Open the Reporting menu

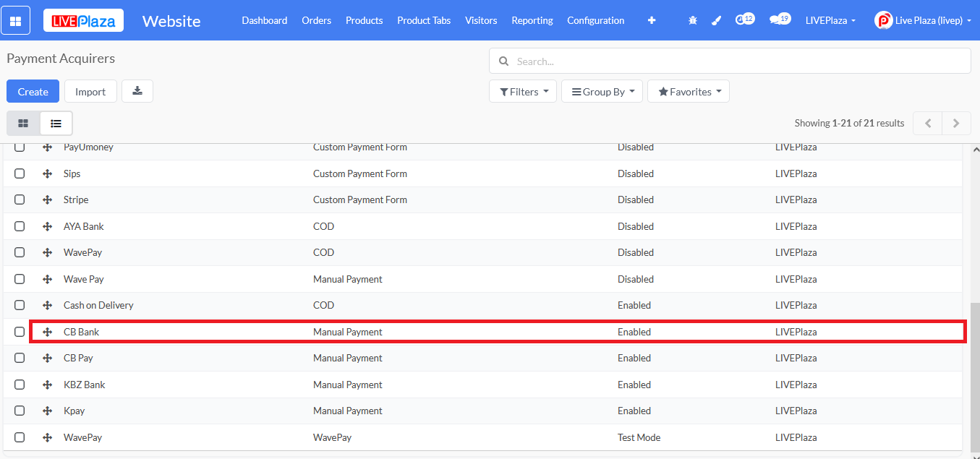(x=532, y=20)
